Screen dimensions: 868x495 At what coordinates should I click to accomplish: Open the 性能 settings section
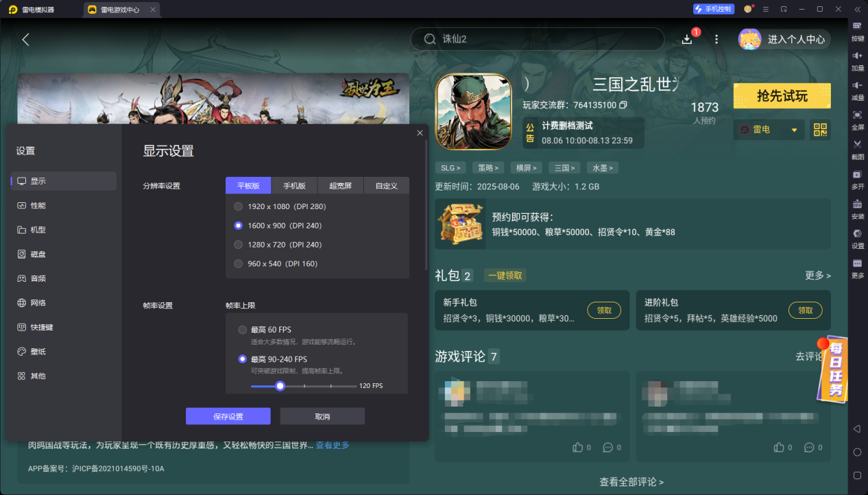[64, 206]
